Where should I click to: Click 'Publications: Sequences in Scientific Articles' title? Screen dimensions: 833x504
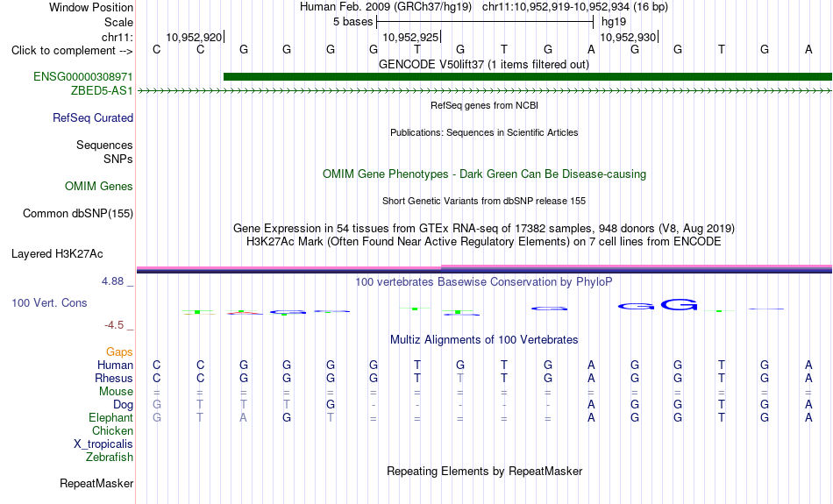484,132
